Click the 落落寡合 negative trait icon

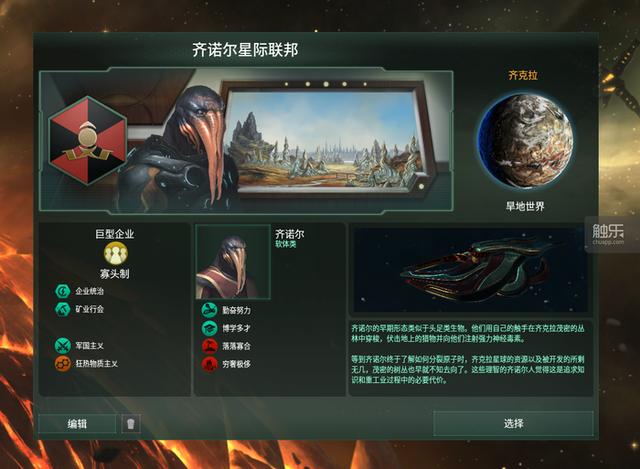point(209,346)
